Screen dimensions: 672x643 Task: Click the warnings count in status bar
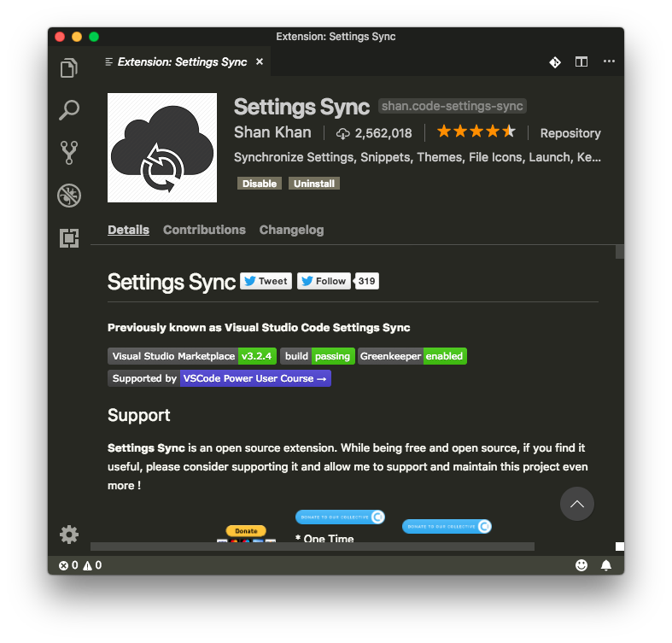click(92, 565)
